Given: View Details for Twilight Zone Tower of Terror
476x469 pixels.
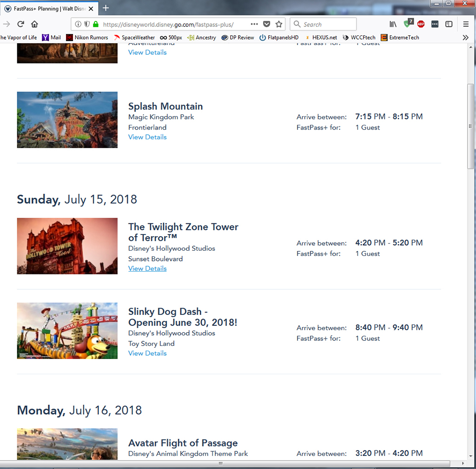Looking at the screenshot, I should click(x=147, y=268).
